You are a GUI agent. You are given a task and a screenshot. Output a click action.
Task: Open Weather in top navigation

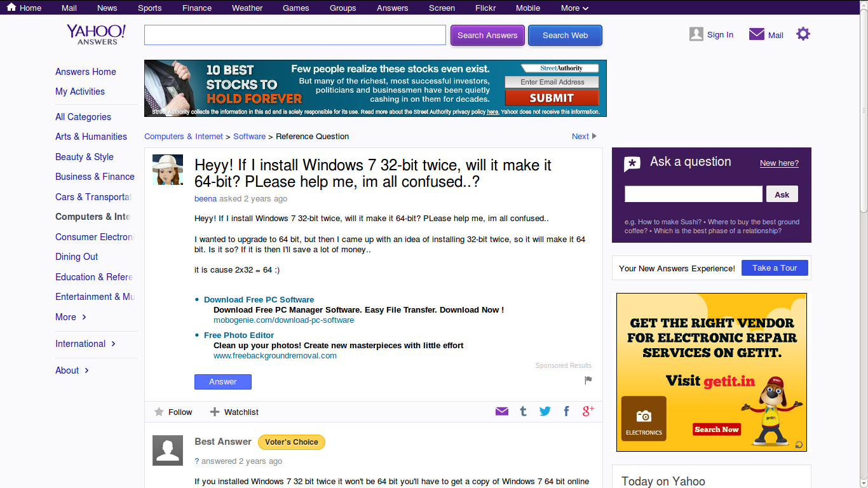(x=247, y=8)
